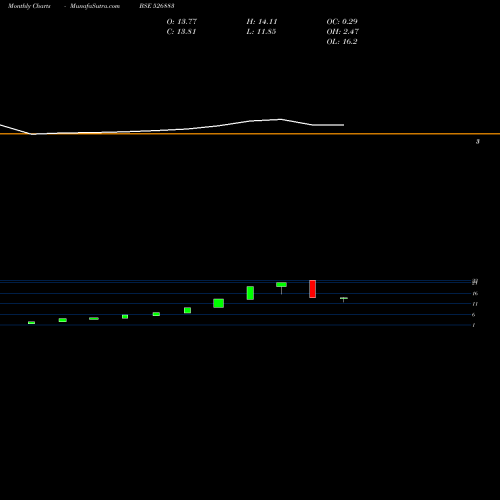
Task: Open the MunafaSutra.com label
Action: pyautogui.click(x=95, y=6)
